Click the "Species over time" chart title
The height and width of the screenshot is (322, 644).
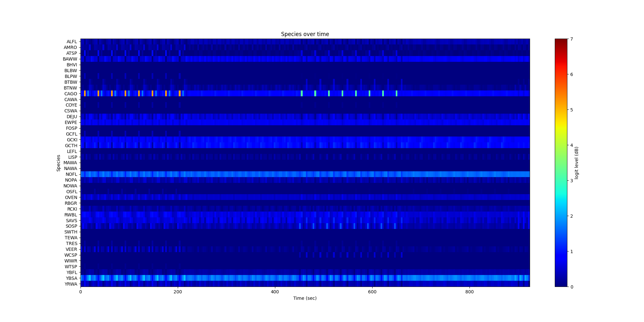point(305,34)
